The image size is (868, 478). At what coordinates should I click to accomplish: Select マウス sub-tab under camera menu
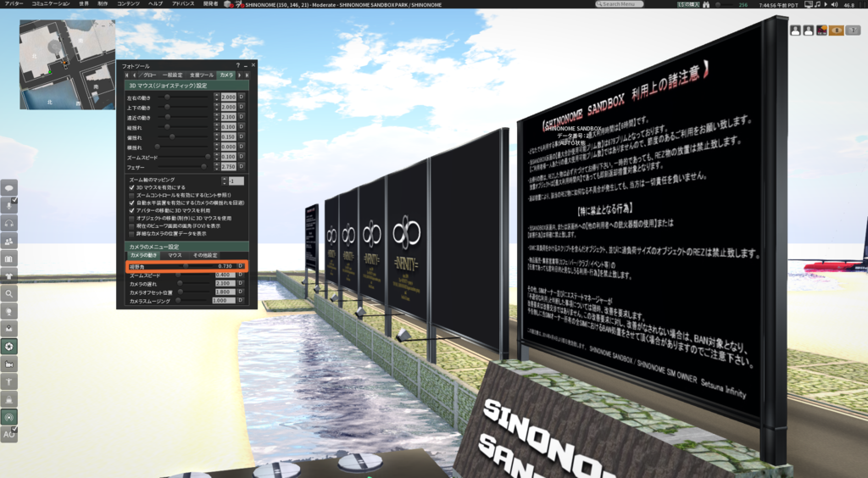(175, 255)
